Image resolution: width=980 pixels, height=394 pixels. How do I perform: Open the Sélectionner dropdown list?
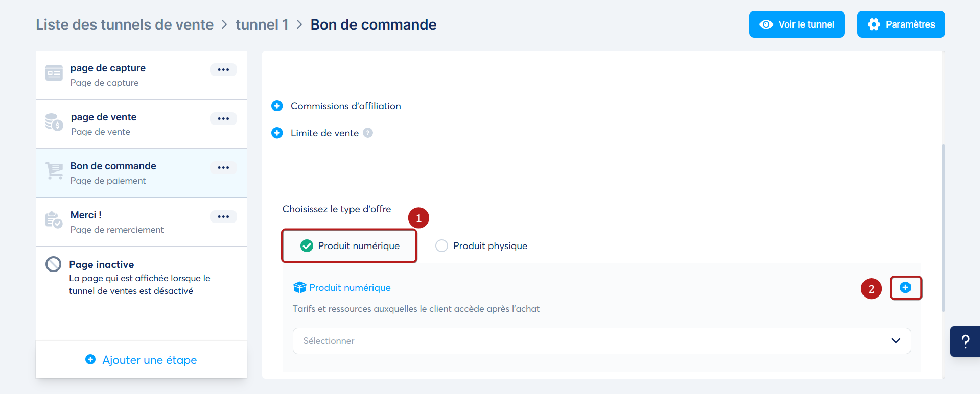[x=601, y=341]
